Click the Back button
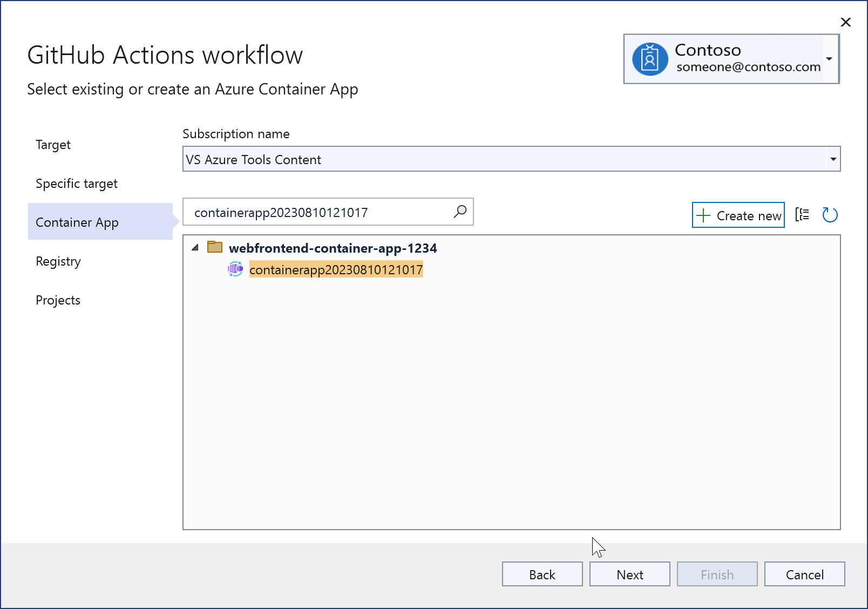Screen dimensions: 868x609 click(x=542, y=574)
